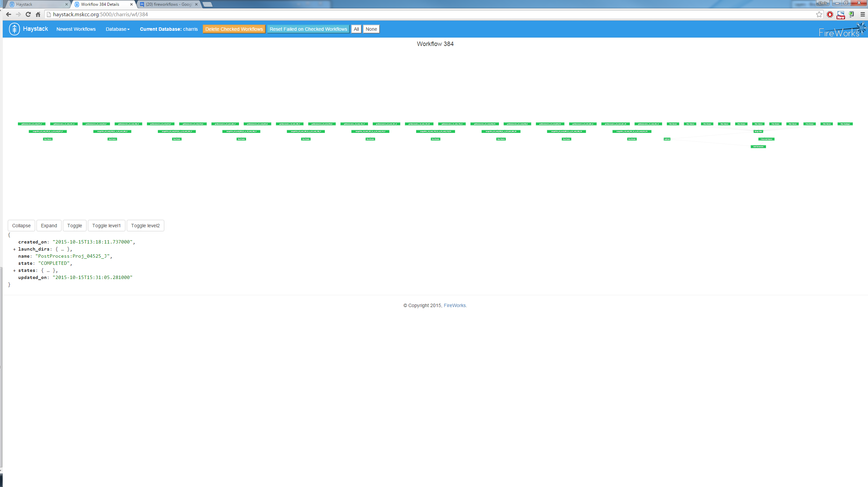Image resolution: width=868 pixels, height=487 pixels.
Task: Toggle level1 display
Action: [106, 226]
